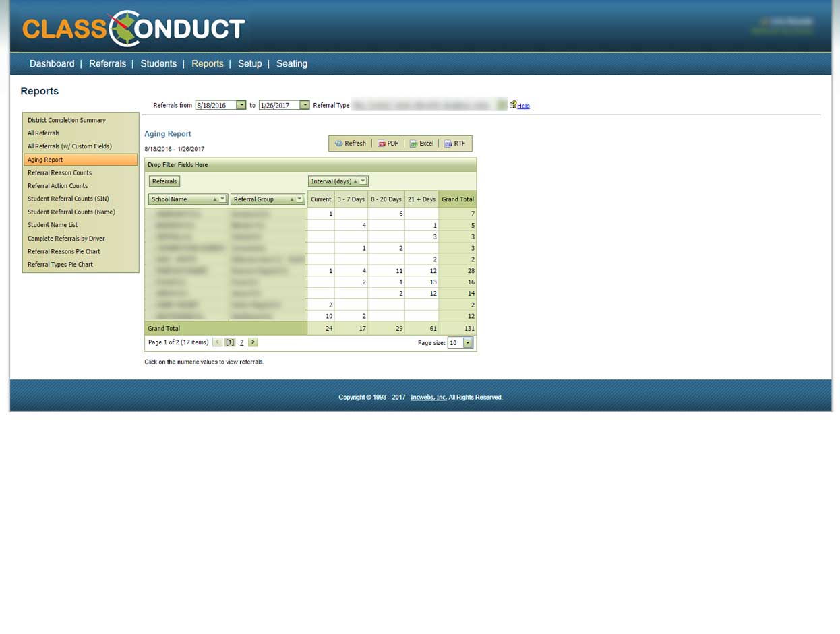Click the Help link
This screenshot has width=840, height=634.
point(523,106)
